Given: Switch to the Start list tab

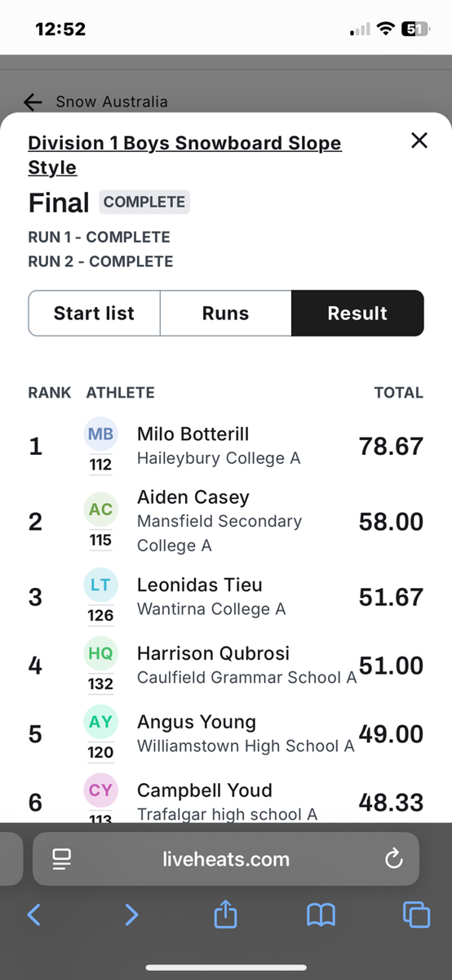Looking at the screenshot, I should coord(95,314).
